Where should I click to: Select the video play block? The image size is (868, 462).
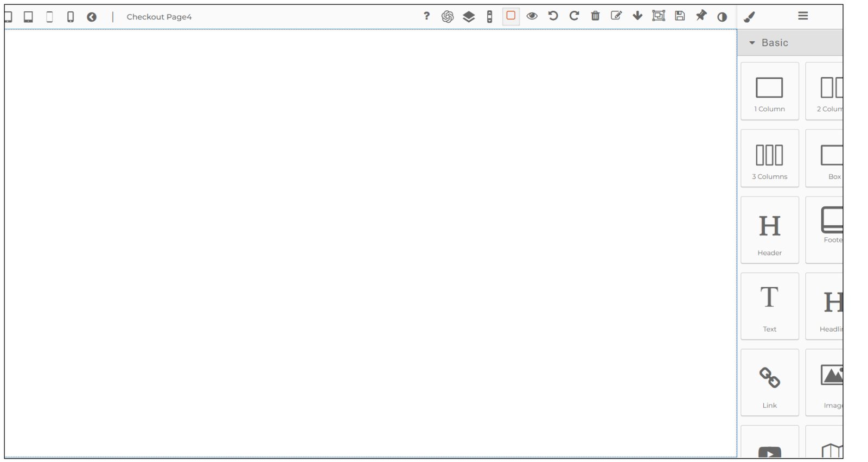769,442
